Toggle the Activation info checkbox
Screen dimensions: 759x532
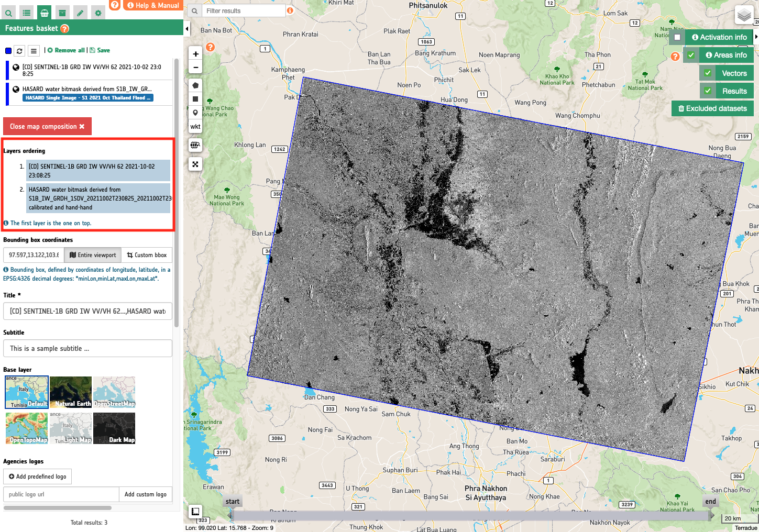coord(677,37)
